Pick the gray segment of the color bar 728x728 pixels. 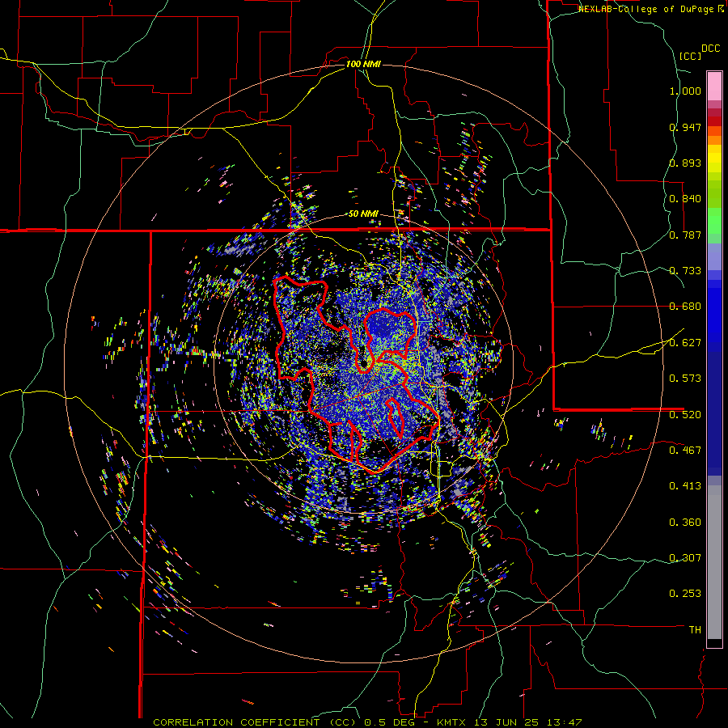(714, 562)
